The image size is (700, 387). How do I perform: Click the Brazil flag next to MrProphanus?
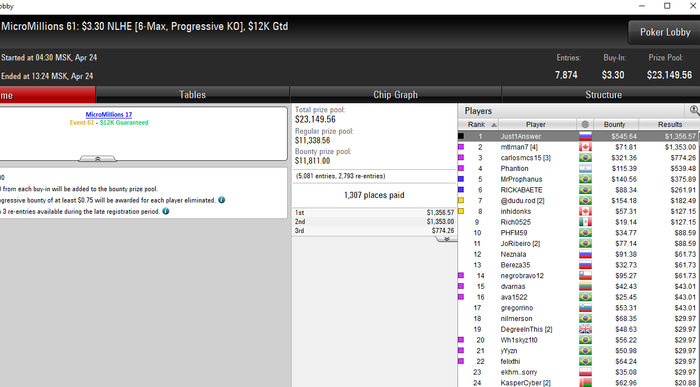point(585,179)
